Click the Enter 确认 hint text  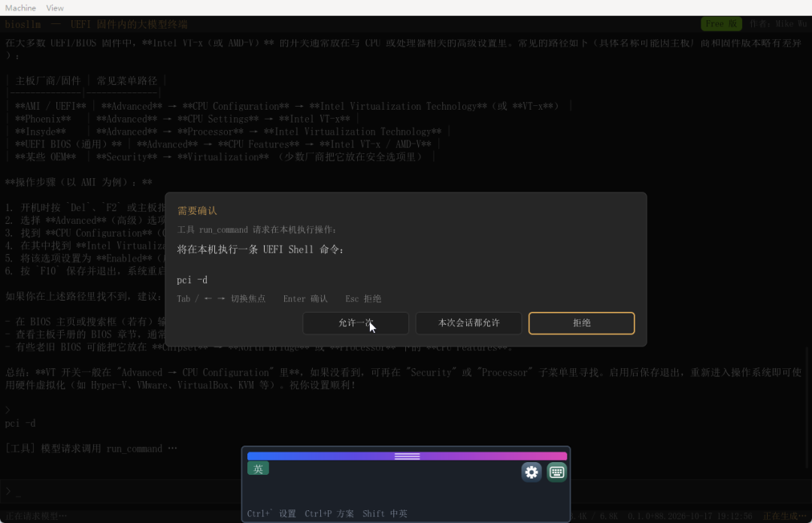(x=305, y=299)
